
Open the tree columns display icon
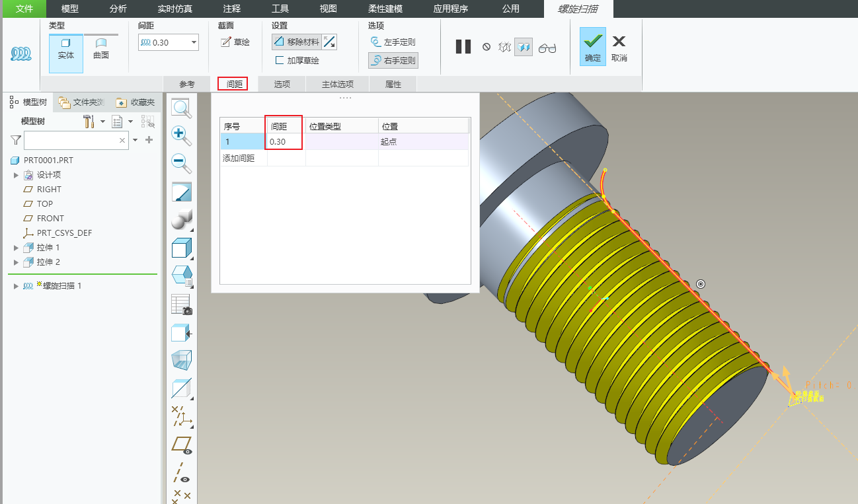pos(118,122)
